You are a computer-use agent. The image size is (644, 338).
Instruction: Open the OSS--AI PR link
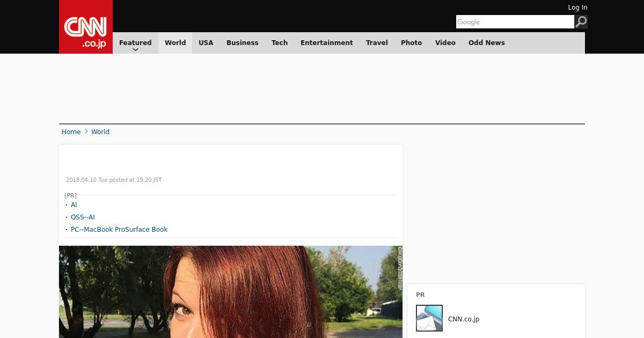tap(83, 217)
